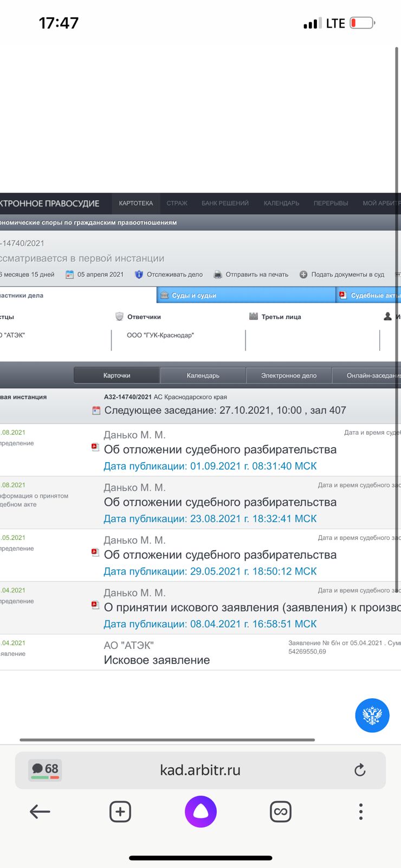Screen dimensions: 401x868
Task: Open КАЛЕНДАРЬ in the top navigation bar
Action: [x=281, y=203]
